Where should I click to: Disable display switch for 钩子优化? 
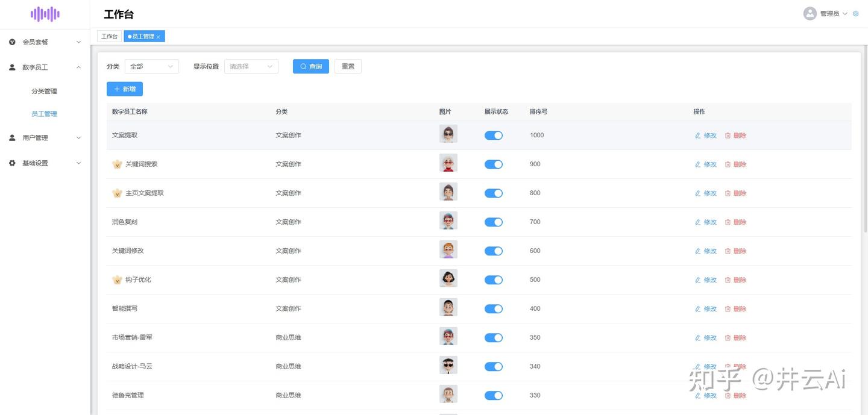pyautogui.click(x=494, y=280)
